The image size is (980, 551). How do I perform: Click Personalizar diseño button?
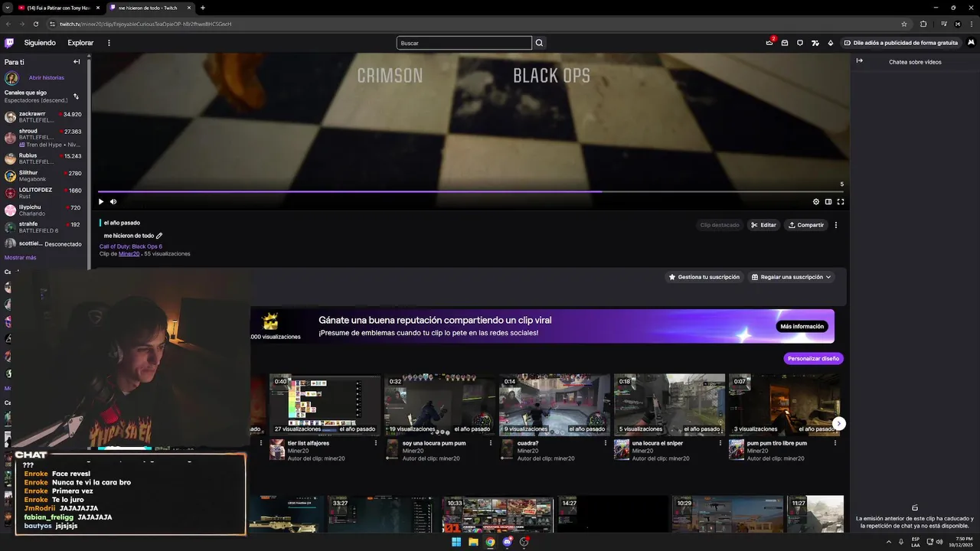(813, 358)
